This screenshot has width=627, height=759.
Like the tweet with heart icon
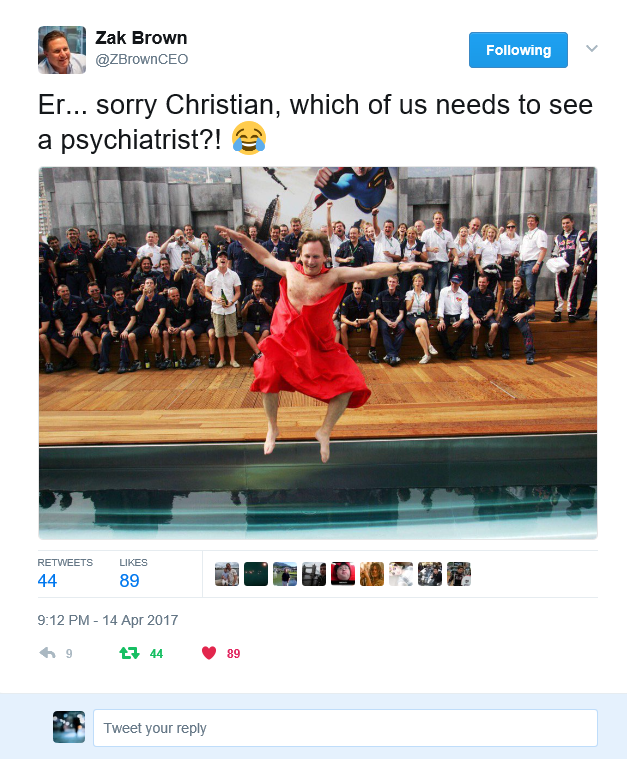point(209,653)
